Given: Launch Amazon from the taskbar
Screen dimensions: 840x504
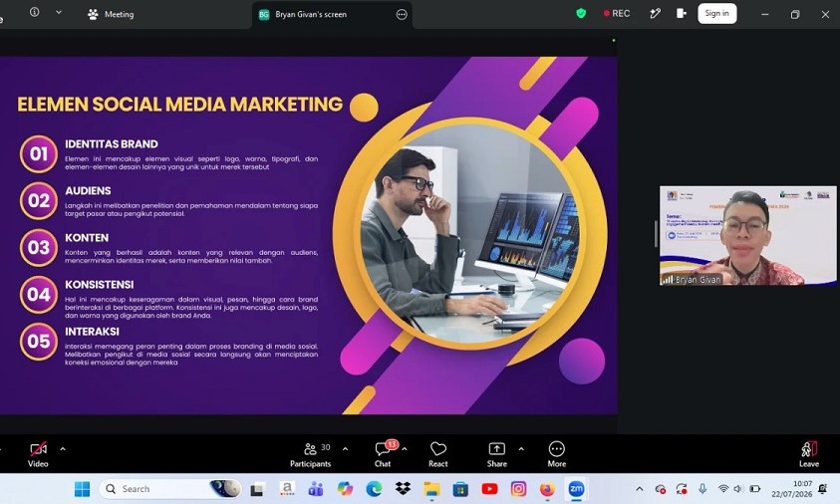Looking at the screenshot, I should pyautogui.click(x=287, y=489).
